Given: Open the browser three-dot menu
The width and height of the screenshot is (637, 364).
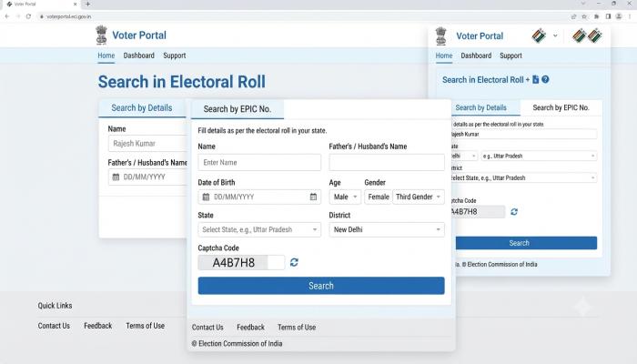Looking at the screenshot, I should (630, 16).
